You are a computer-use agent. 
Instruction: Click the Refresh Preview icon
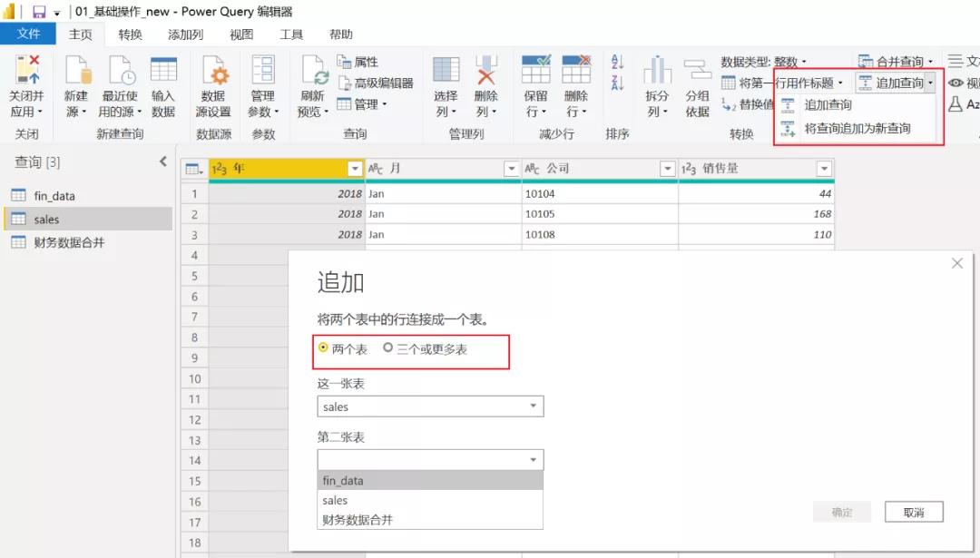click(x=314, y=69)
